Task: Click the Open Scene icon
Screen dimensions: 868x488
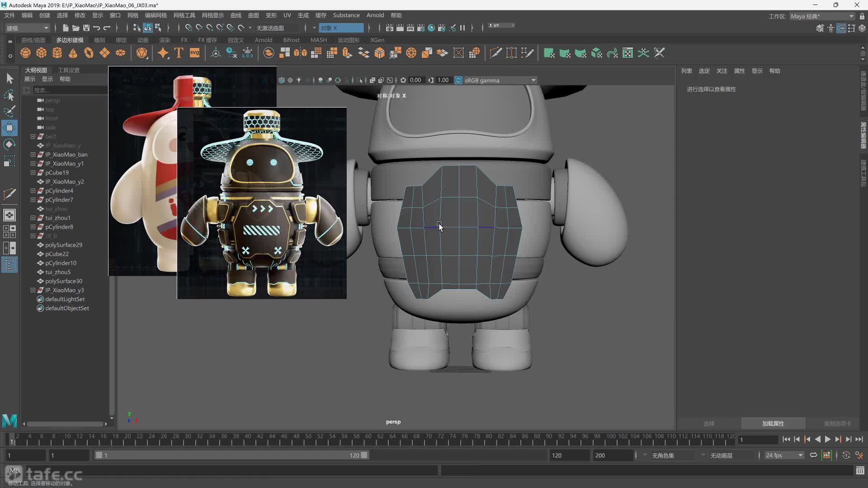Action: [76, 28]
